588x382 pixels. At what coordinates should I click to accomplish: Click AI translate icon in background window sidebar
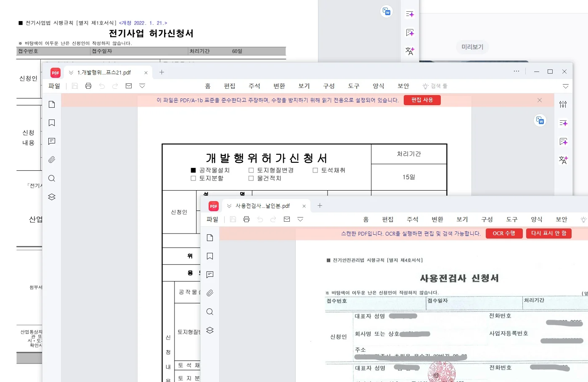(x=410, y=51)
